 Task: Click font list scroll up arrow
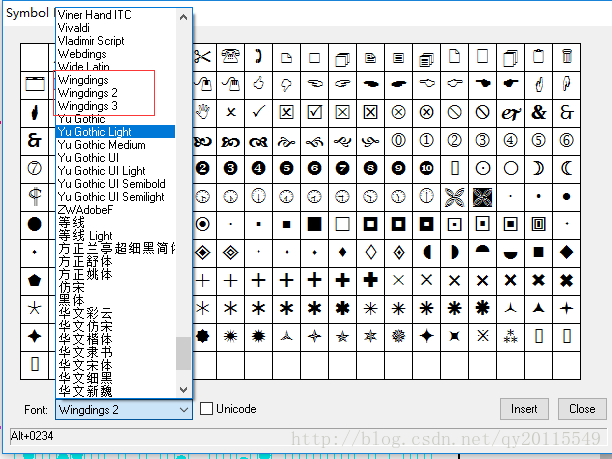click(183, 17)
